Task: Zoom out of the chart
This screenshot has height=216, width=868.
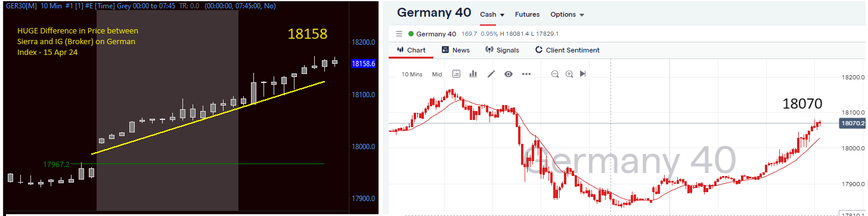Action: (x=555, y=74)
